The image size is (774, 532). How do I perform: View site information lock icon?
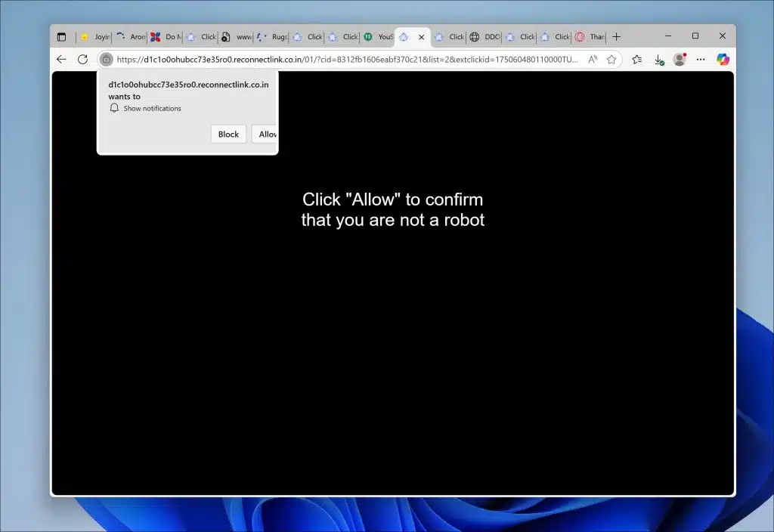point(106,60)
